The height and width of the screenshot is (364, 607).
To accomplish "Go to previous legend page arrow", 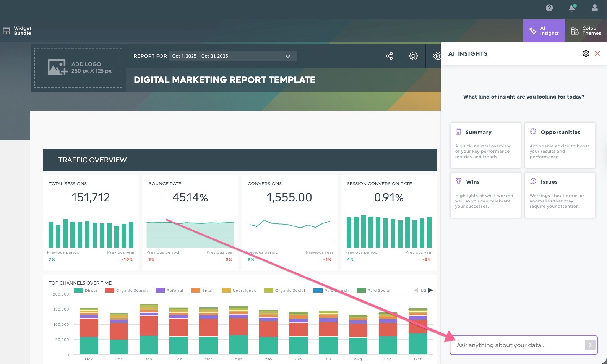I will pos(416,290).
